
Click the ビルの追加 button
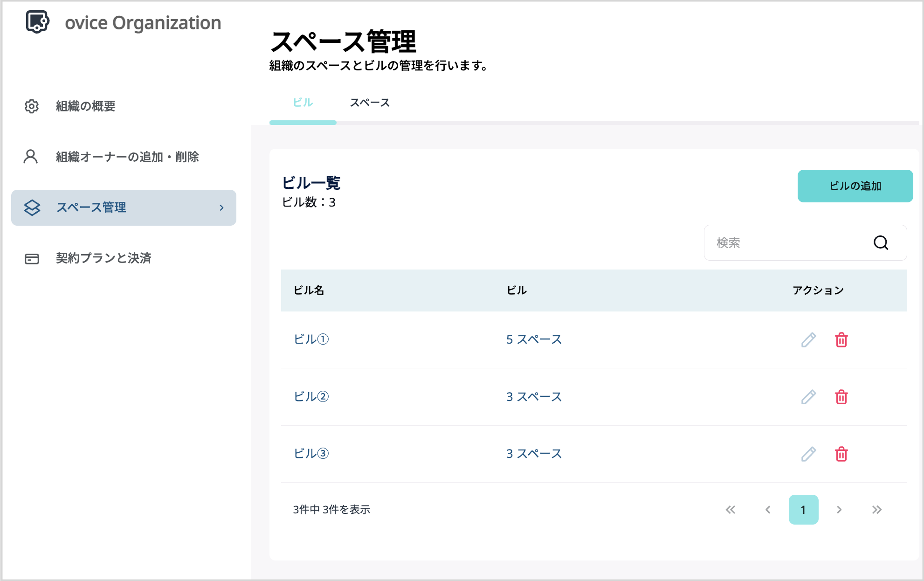[855, 186]
